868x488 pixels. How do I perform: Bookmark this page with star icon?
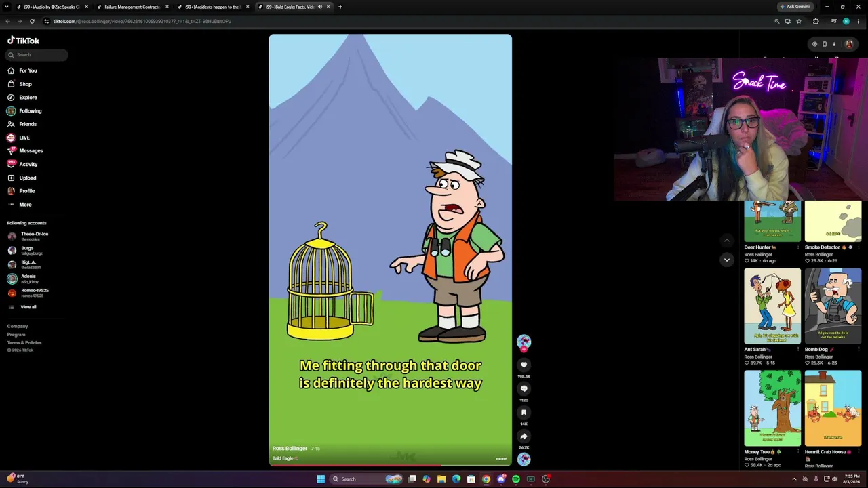799,21
